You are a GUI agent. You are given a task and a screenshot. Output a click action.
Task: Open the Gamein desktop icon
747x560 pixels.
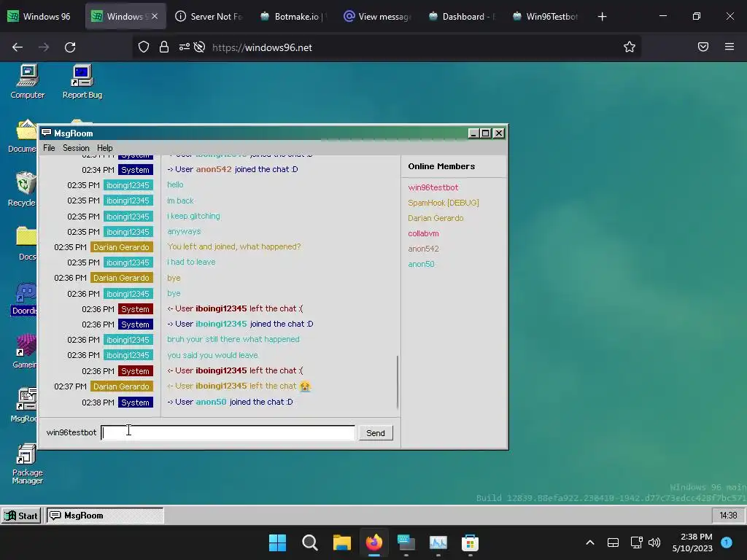point(25,351)
